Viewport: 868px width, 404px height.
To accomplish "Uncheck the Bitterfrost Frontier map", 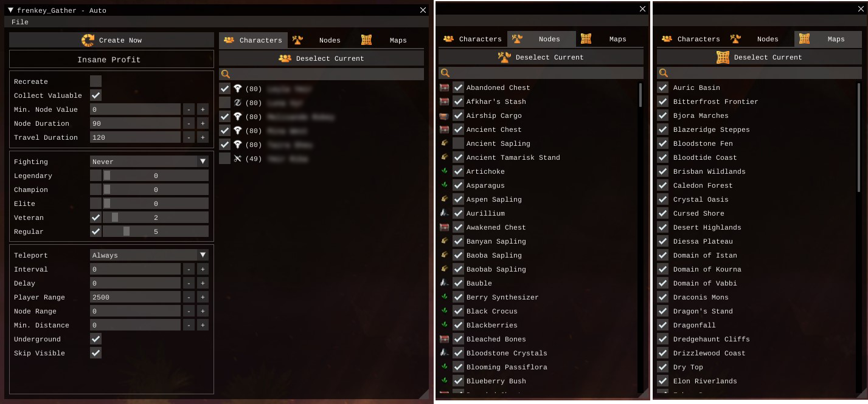I will [663, 101].
